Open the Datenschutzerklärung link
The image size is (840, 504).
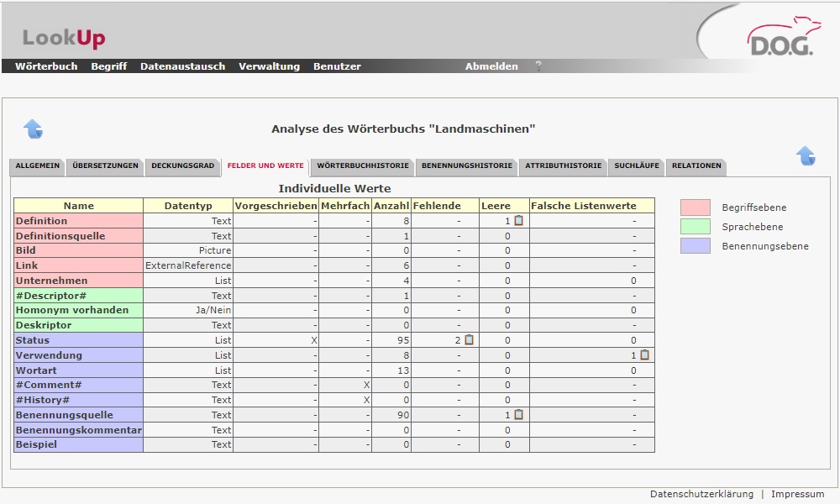point(701,494)
